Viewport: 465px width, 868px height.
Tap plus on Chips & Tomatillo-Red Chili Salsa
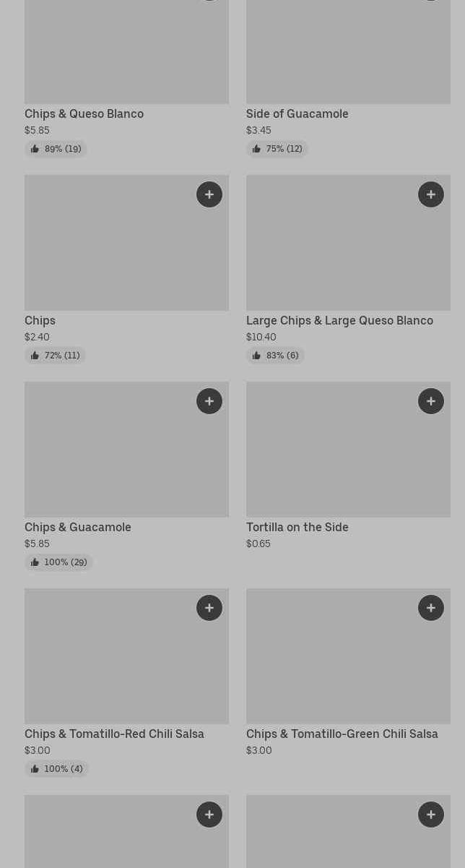209,608
